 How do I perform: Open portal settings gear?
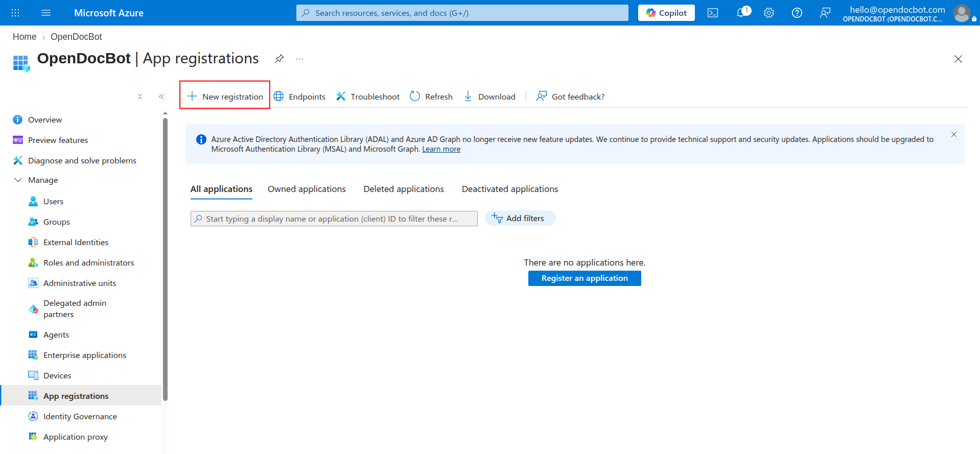click(x=769, y=13)
